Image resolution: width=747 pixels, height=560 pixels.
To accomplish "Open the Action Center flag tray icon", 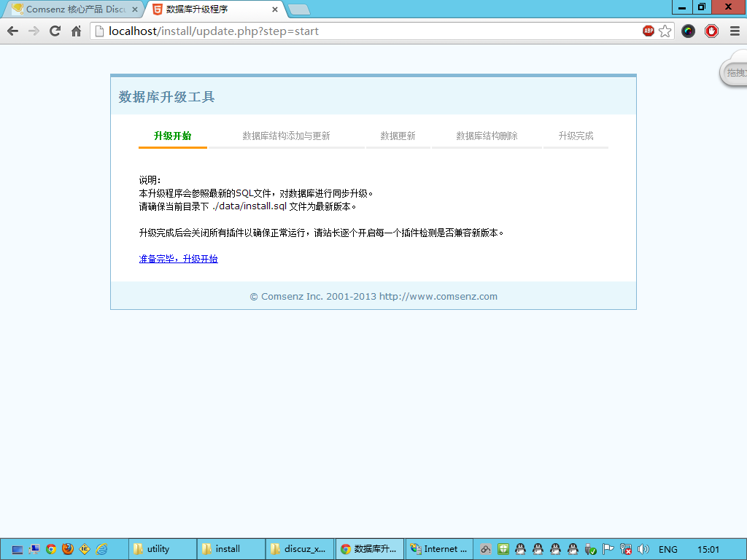I will point(608,550).
